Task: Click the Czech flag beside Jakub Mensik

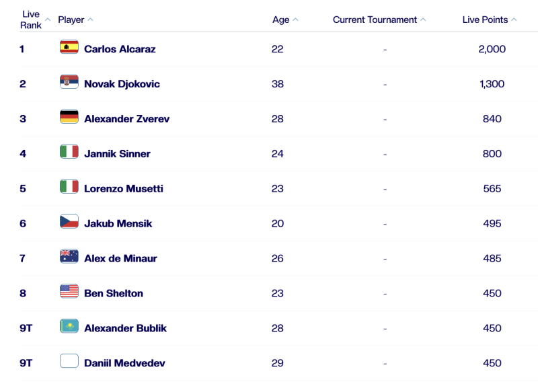Action: [69, 223]
